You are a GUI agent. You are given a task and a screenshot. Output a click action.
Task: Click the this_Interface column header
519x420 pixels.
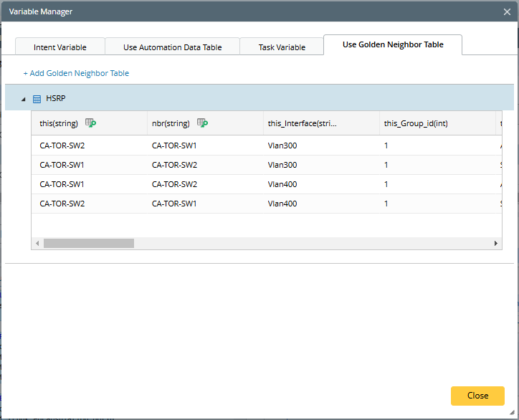click(x=302, y=123)
